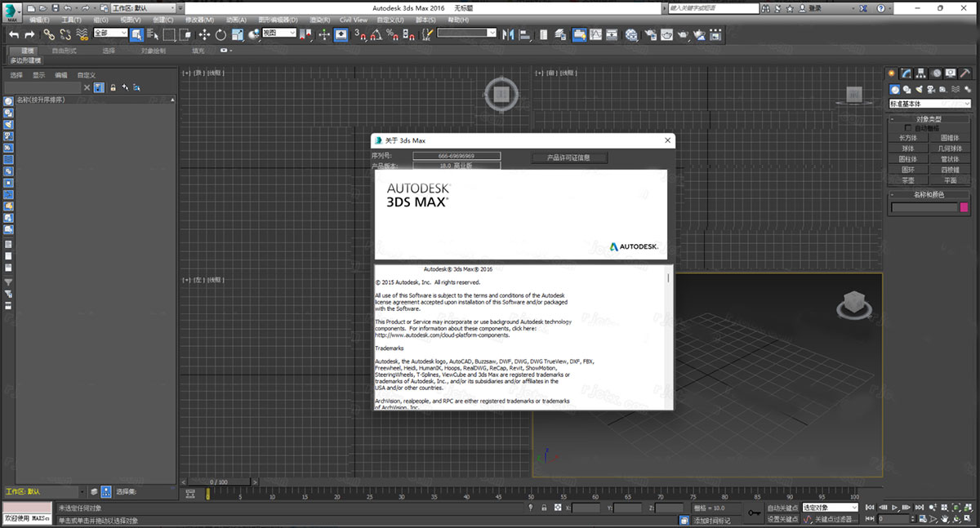
Task: Enable the 自动栅格 (AutoGrid) checkbox
Action: [906, 127]
